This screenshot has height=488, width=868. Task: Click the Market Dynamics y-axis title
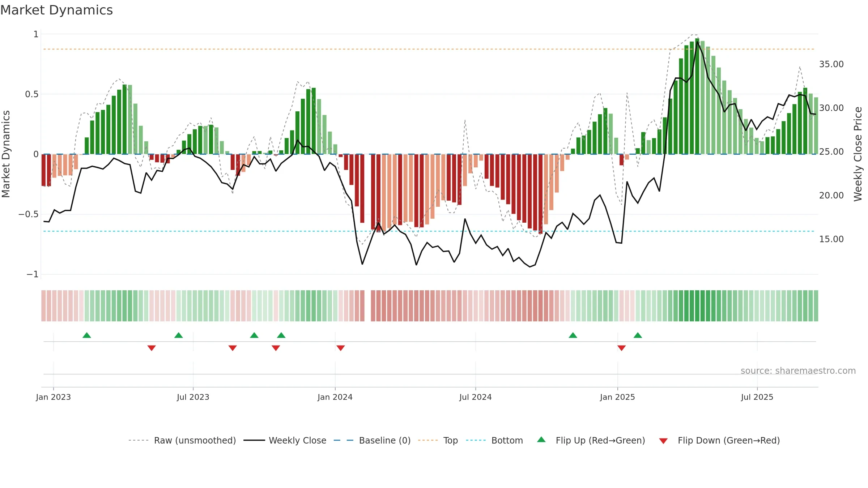tap(6, 154)
